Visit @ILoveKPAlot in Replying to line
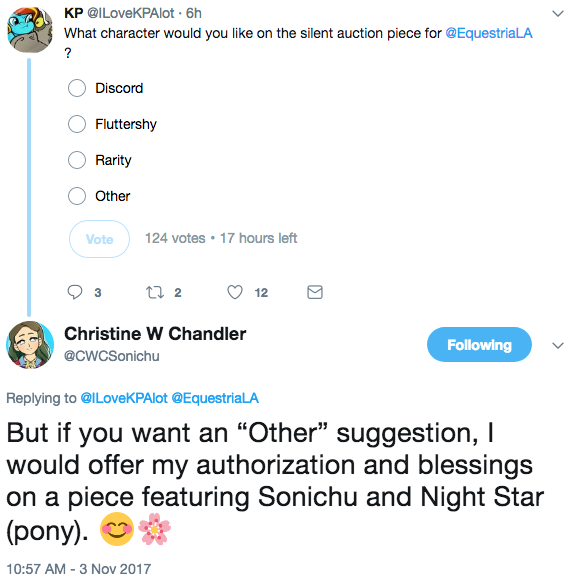The height and width of the screenshot is (577, 567). (124, 398)
